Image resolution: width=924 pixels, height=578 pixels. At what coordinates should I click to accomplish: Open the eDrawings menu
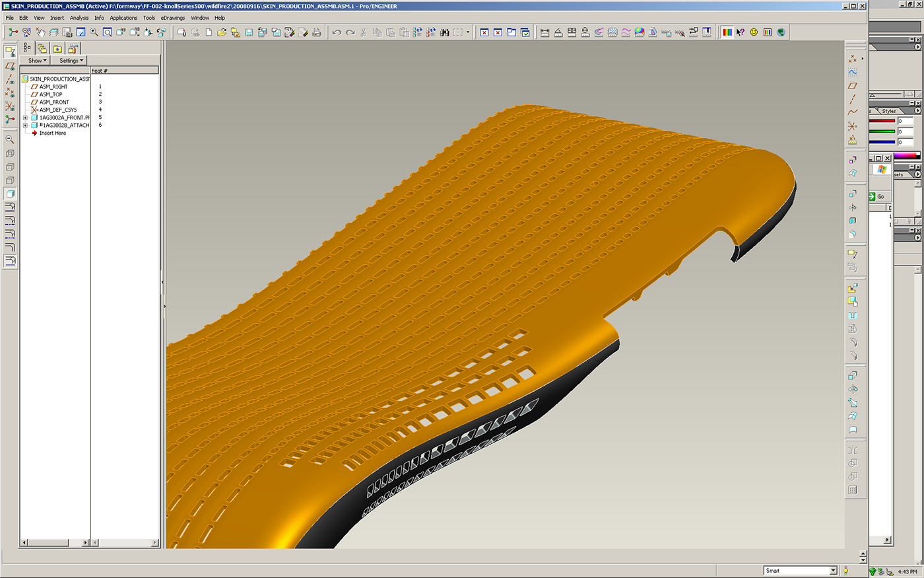tap(173, 18)
